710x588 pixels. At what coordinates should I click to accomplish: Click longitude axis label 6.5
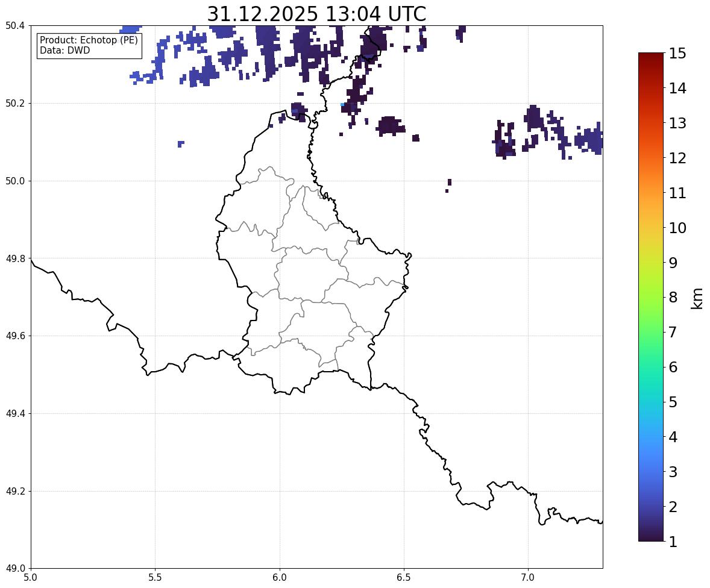404,578
